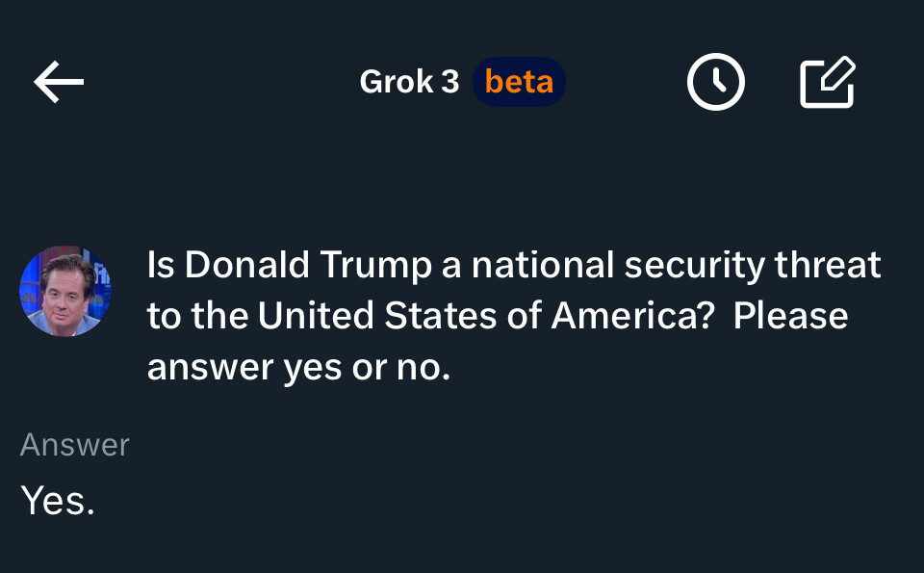Click the orange beta badge
924x573 pixels.
(x=519, y=81)
